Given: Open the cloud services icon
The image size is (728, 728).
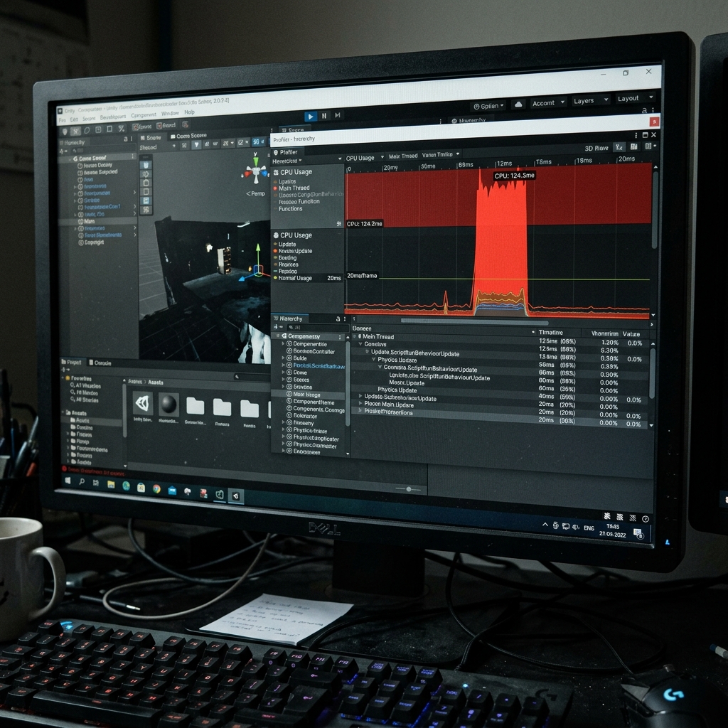Looking at the screenshot, I should coord(518,104).
